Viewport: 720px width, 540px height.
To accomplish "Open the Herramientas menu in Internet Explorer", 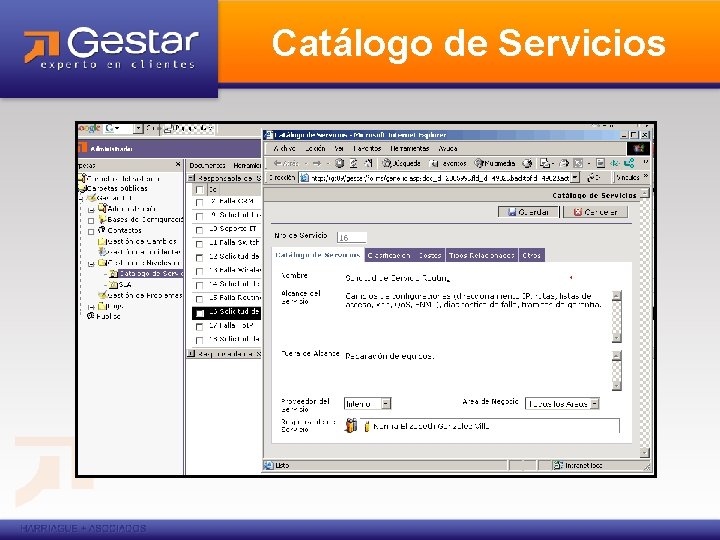I will [x=410, y=148].
